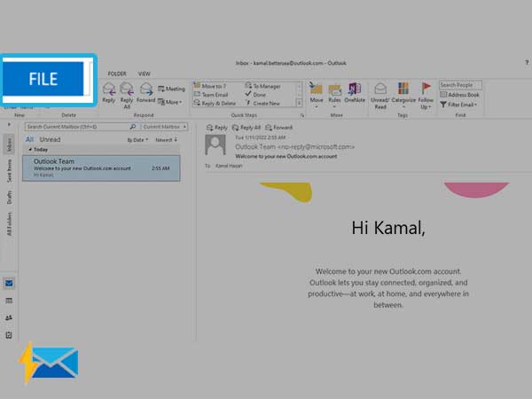532x399 pixels.
Task: Select the Move to ? quick step
Action: [210, 86]
